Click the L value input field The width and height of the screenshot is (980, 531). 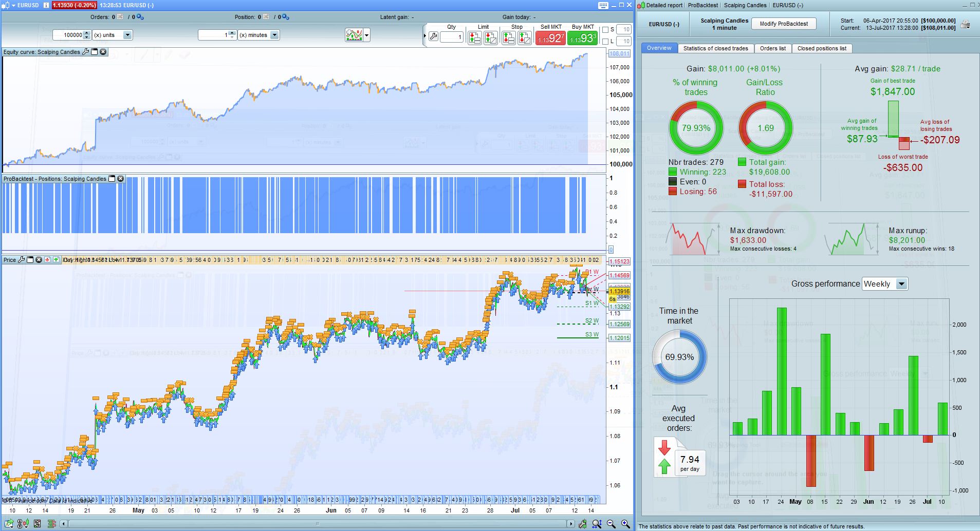(623, 41)
